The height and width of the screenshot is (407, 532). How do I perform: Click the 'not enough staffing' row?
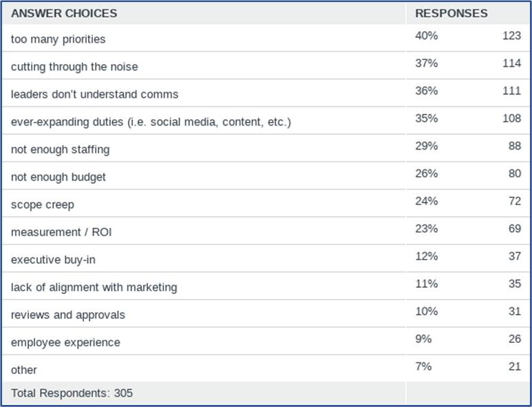tap(266, 148)
